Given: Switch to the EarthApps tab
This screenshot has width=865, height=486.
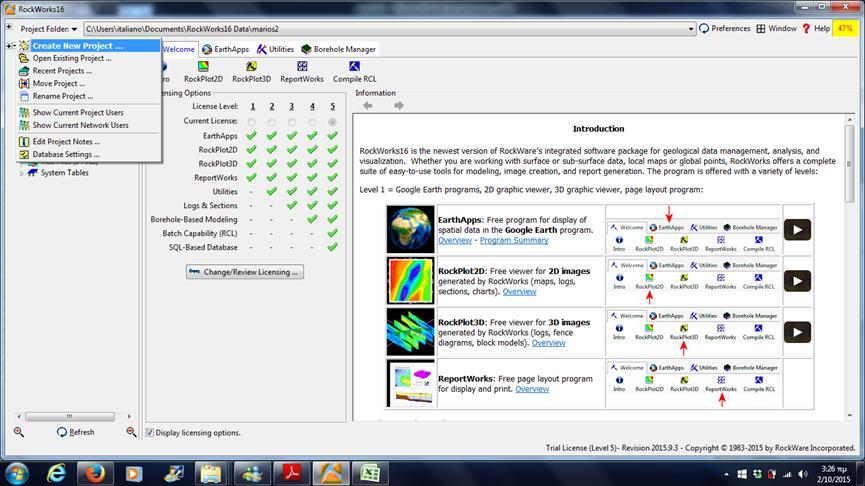Looking at the screenshot, I should [x=225, y=49].
